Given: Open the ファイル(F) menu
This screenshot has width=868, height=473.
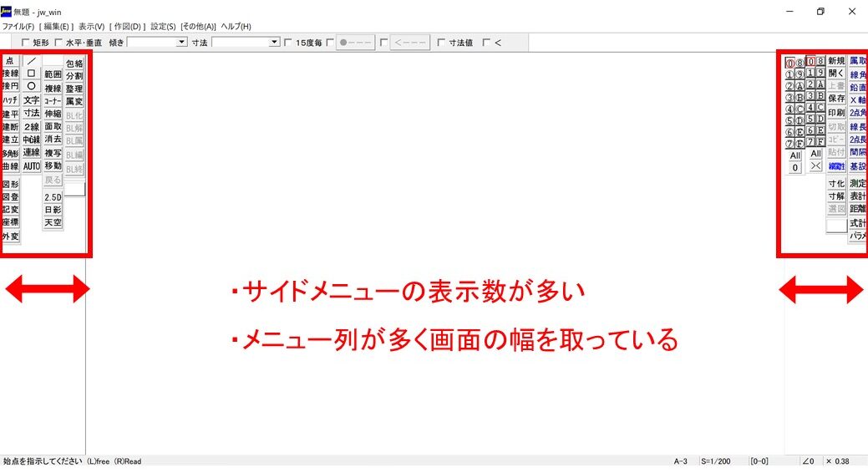Looking at the screenshot, I should pyautogui.click(x=18, y=27).
